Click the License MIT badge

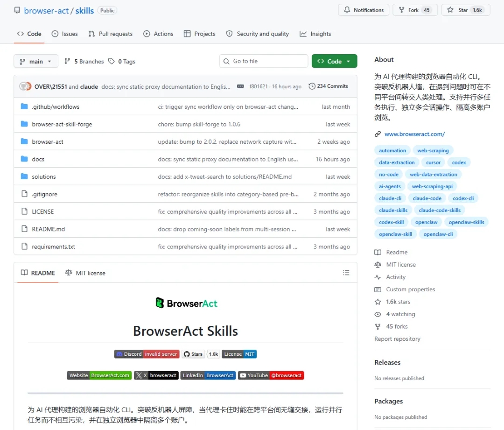point(239,354)
